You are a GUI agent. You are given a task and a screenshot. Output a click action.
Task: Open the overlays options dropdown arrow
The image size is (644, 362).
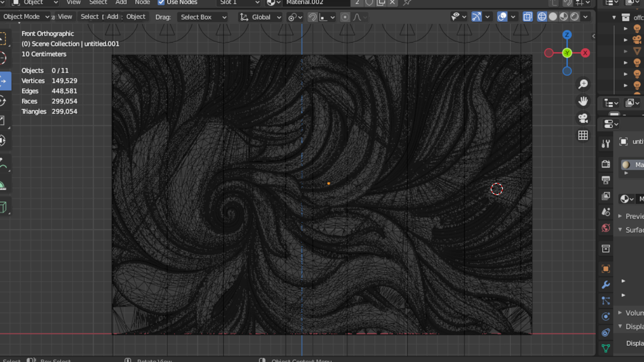point(513,17)
